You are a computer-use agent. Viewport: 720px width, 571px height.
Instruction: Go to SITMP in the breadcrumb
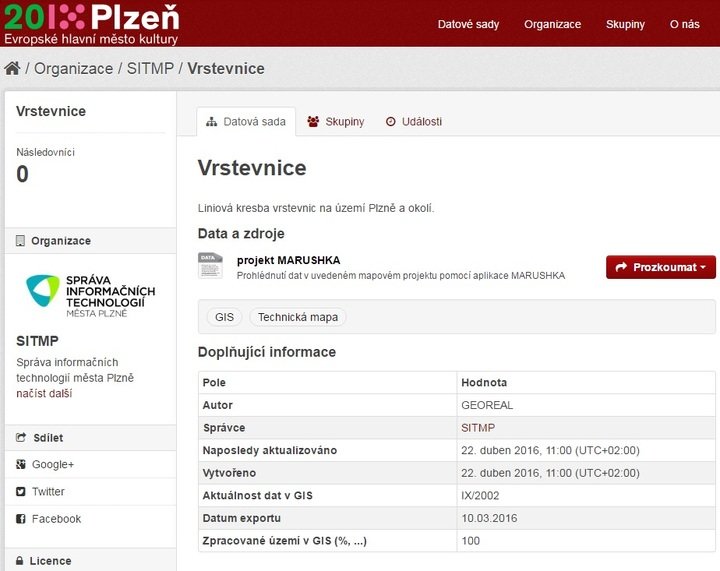coord(150,69)
